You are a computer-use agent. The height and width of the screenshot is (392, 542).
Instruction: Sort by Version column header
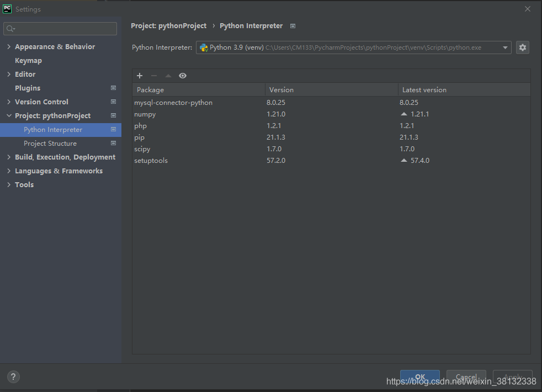(x=332, y=90)
